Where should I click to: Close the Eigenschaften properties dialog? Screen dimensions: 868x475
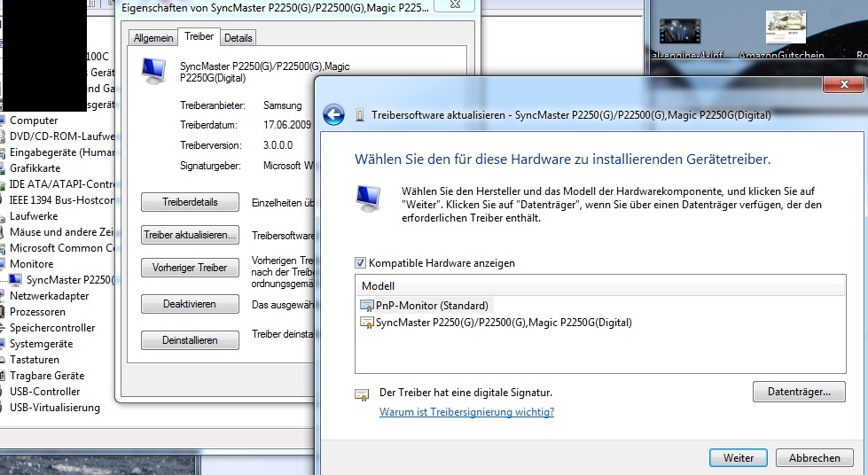click(455, 4)
